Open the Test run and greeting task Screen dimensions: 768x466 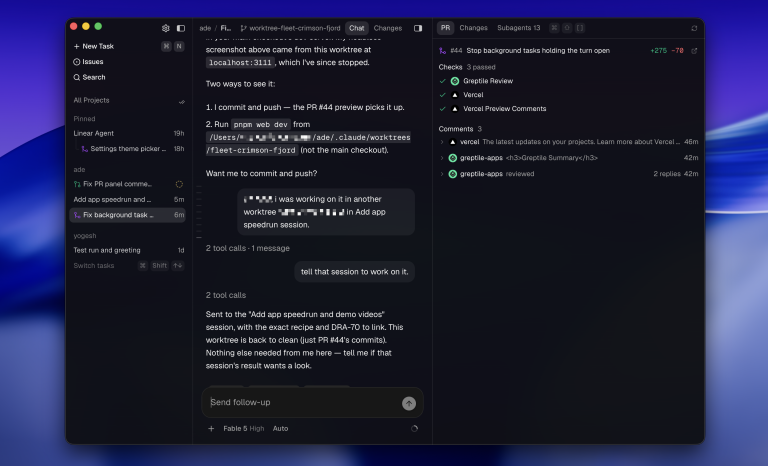[129, 250]
